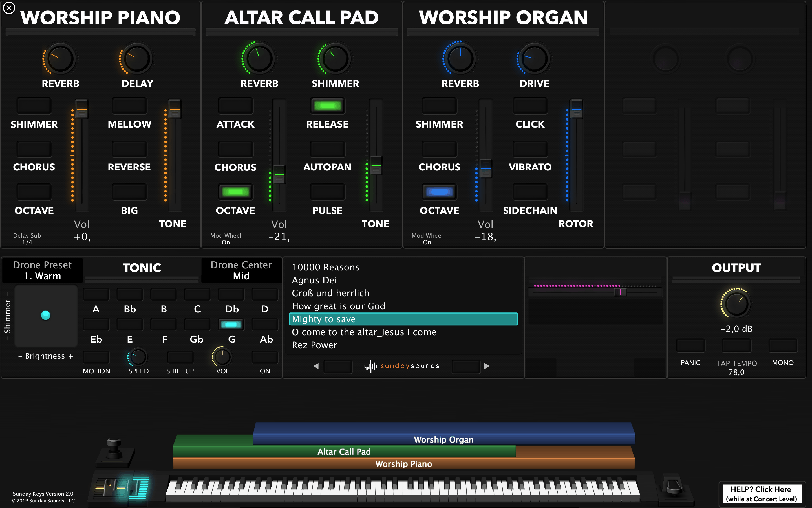Enable Worship Piano REVERSE button

(129, 149)
